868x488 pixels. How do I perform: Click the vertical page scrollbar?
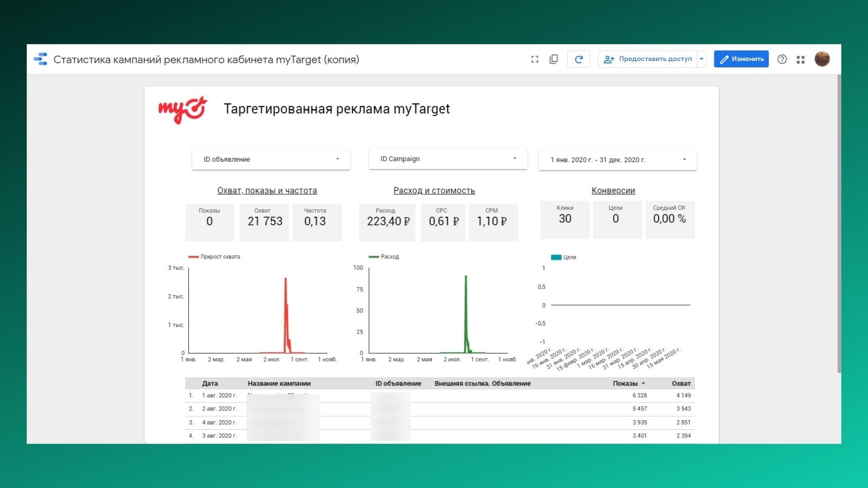[839, 224]
